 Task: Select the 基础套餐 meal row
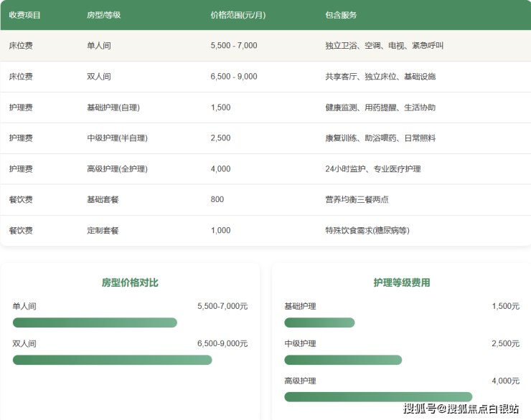103,200
